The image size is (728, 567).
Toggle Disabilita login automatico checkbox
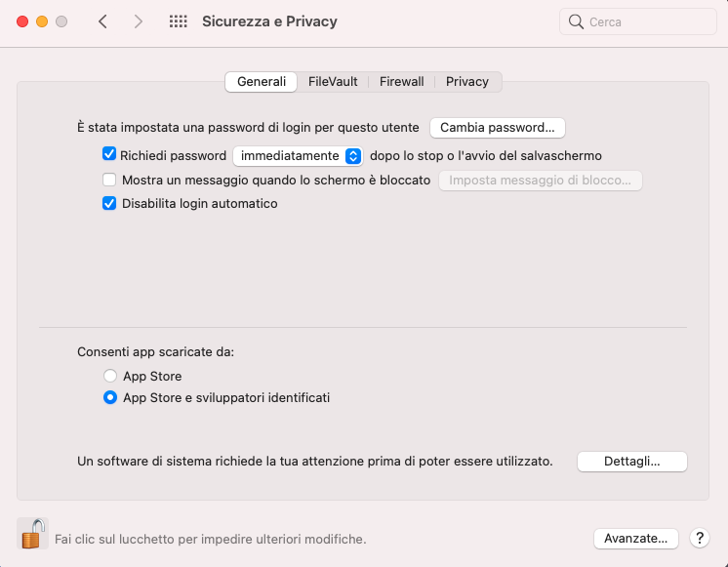(x=109, y=203)
